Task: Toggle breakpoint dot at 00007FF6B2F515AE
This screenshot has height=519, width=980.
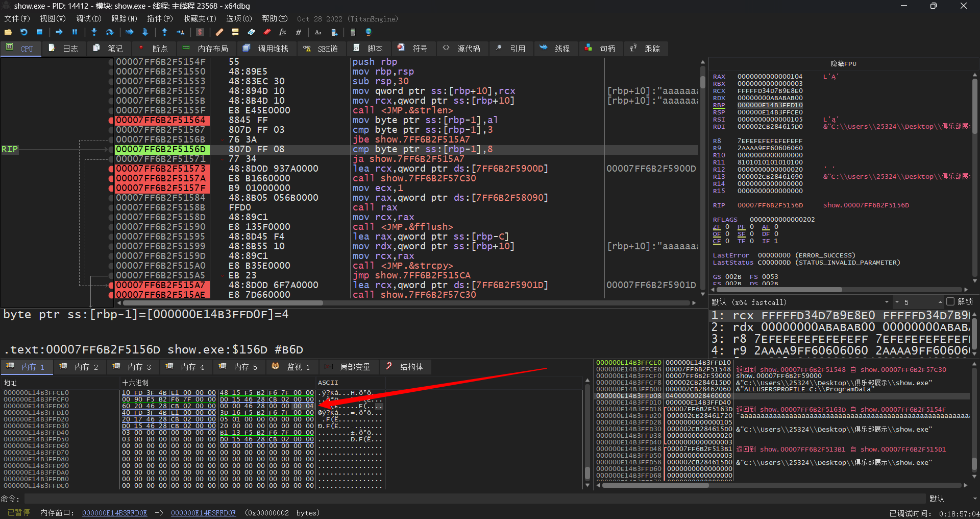Action: coord(111,295)
